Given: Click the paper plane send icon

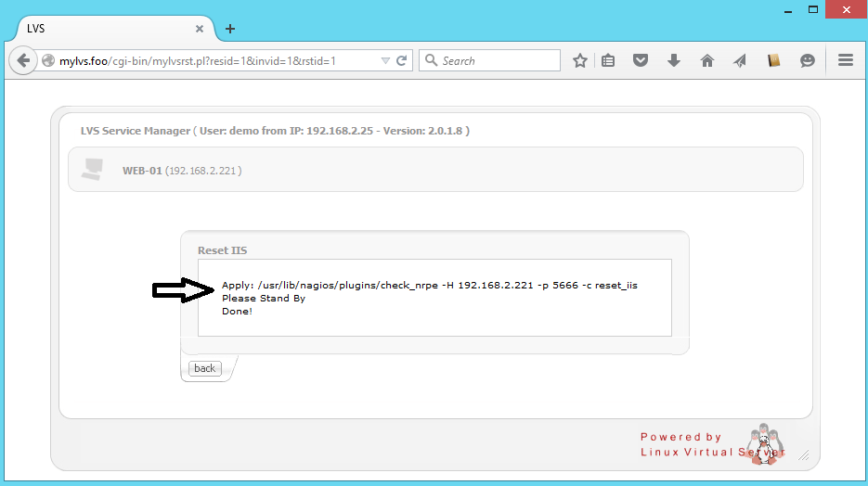Looking at the screenshot, I should (740, 61).
